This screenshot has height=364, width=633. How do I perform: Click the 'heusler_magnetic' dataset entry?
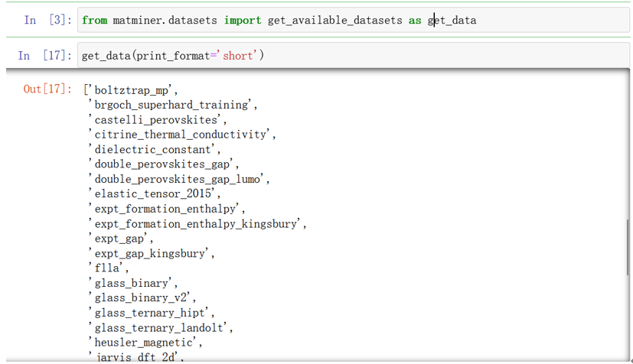[x=146, y=342]
